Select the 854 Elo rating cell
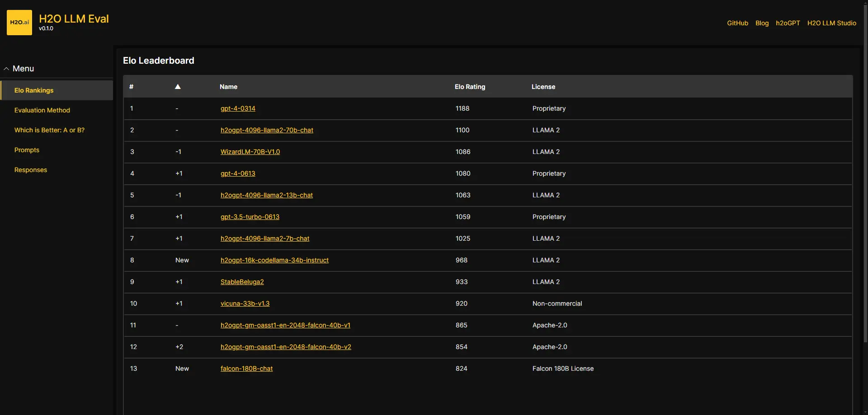 click(462, 347)
